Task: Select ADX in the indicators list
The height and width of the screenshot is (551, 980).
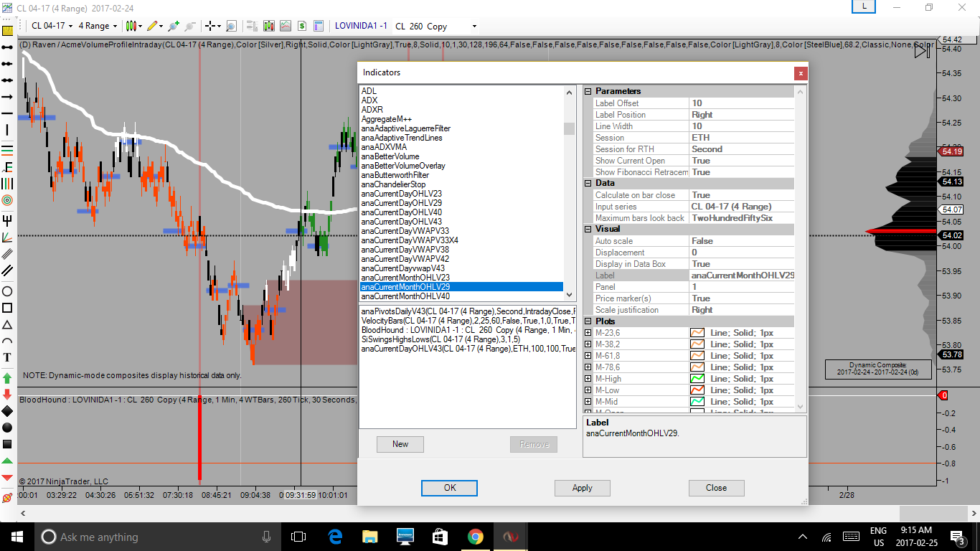Action: [x=461, y=100]
